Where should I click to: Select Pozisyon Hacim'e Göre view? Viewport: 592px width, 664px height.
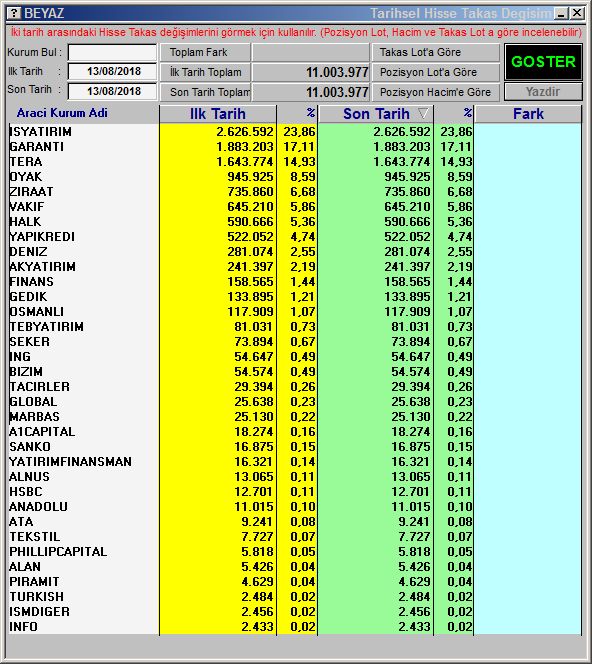[436, 92]
